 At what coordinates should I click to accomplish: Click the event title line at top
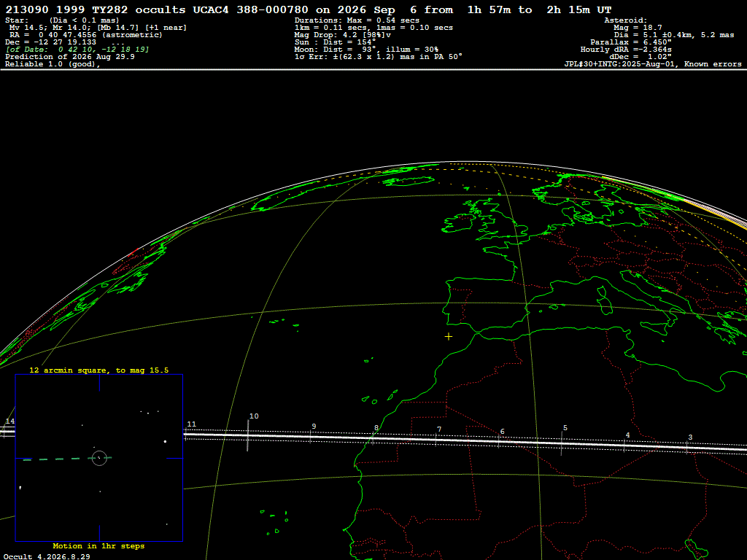[309, 9]
